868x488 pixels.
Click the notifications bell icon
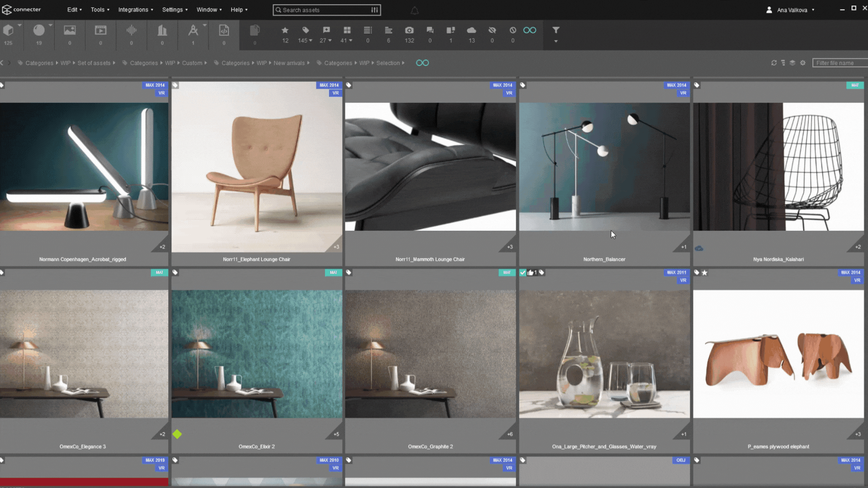coord(415,10)
